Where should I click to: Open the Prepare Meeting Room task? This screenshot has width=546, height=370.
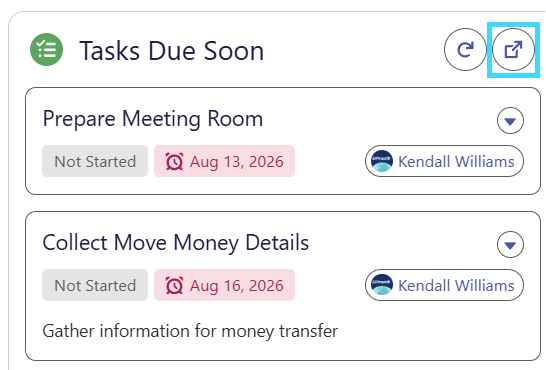(x=153, y=119)
